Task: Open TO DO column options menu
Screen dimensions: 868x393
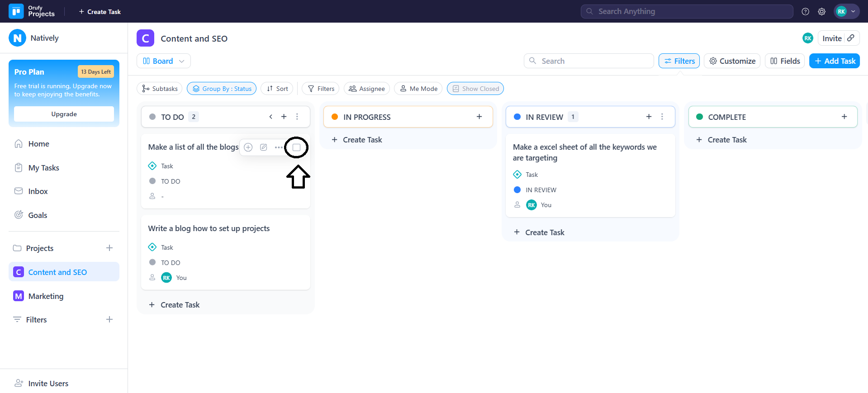Action: pos(297,117)
